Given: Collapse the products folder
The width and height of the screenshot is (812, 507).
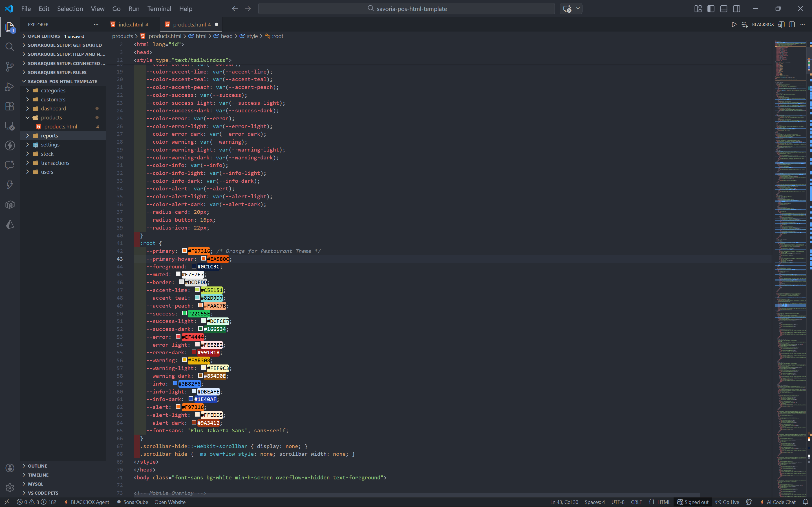Looking at the screenshot, I should coord(51,117).
